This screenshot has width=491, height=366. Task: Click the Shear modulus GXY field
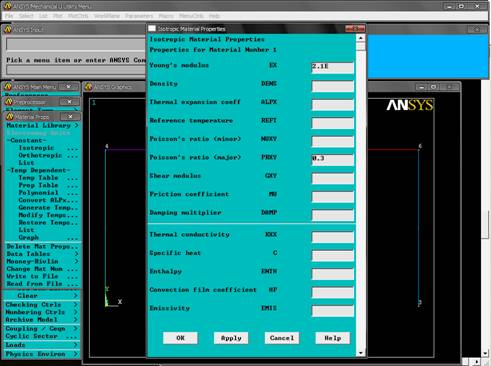(x=333, y=178)
